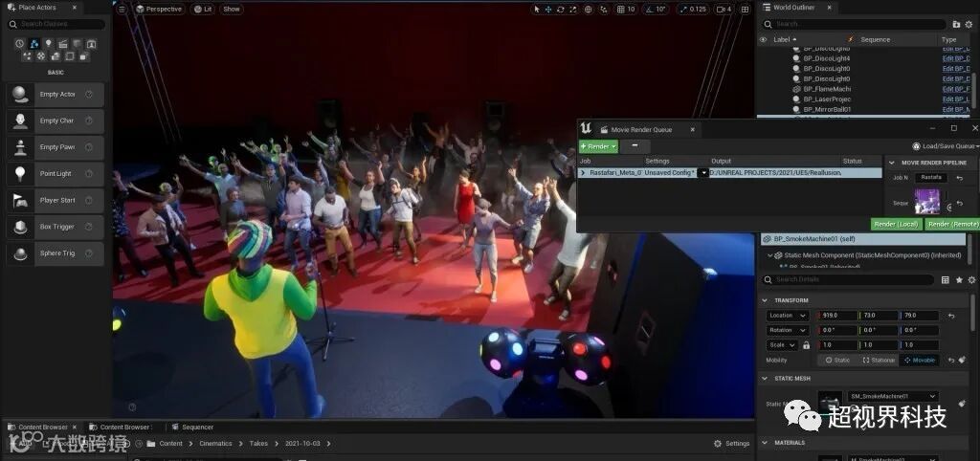Open the Scale type dropdown

pos(783,345)
